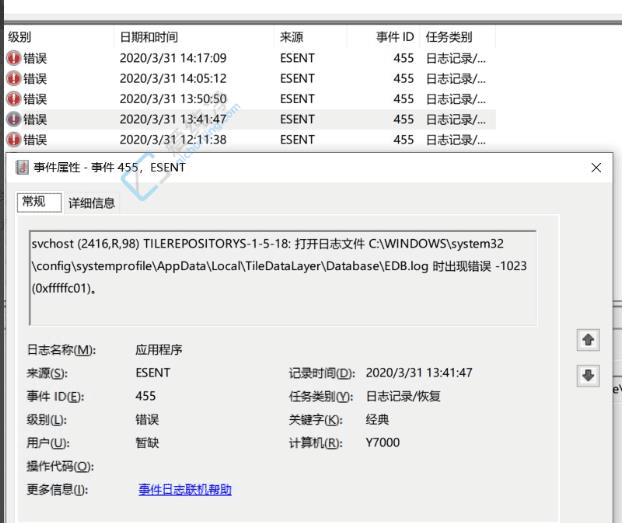Select the event dated 2020/3/31 14:05:12

[250, 78]
